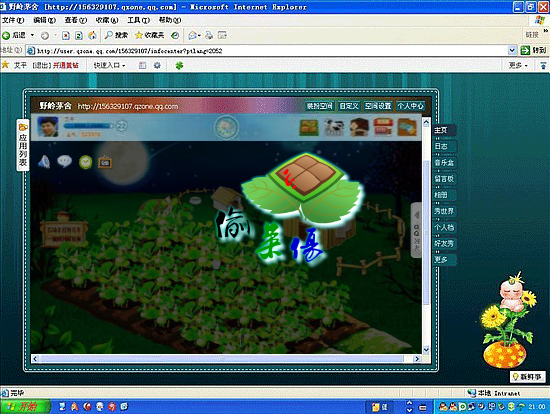This screenshot has width=550, height=414.
Task: Open the orange warehouse icon
Action: click(x=407, y=127)
